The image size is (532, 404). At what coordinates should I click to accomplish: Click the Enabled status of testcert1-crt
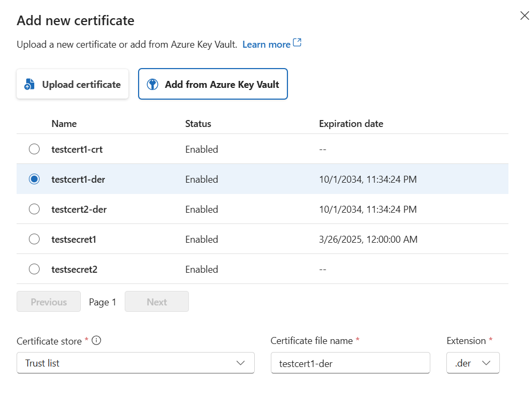(x=202, y=149)
